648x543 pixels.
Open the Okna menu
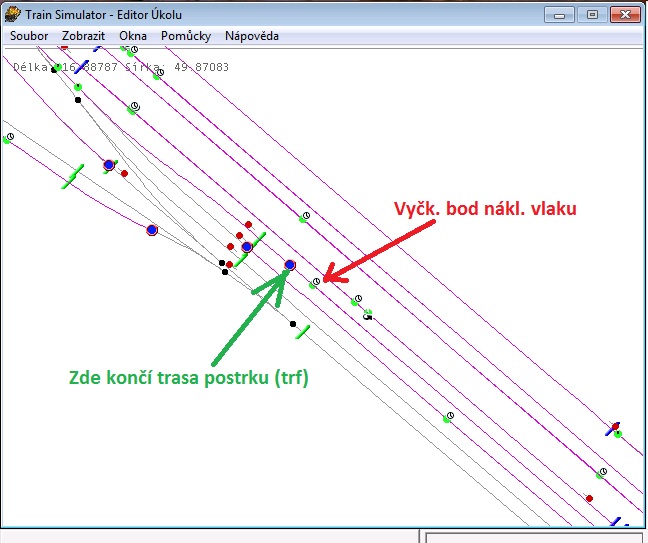pos(133,36)
